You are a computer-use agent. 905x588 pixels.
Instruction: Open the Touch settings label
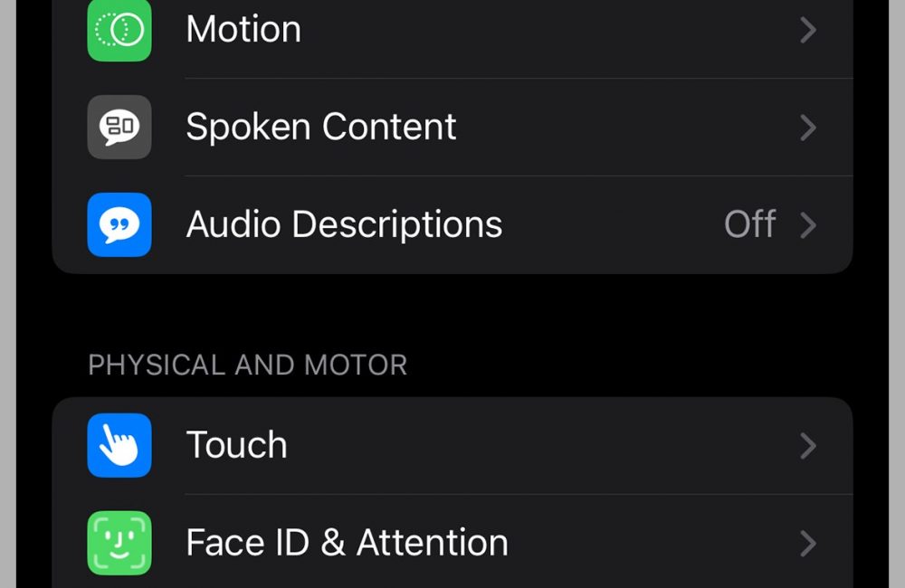(236, 445)
